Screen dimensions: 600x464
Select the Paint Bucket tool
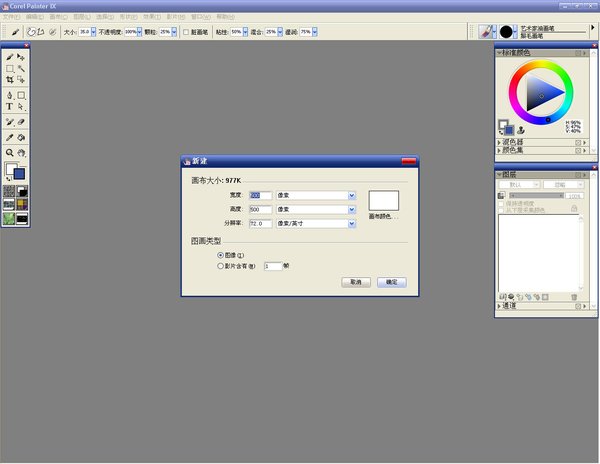(21, 137)
